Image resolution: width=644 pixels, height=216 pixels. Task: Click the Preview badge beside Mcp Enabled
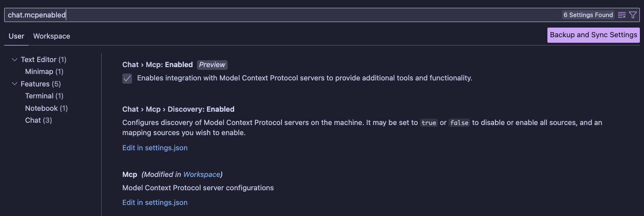pos(212,65)
